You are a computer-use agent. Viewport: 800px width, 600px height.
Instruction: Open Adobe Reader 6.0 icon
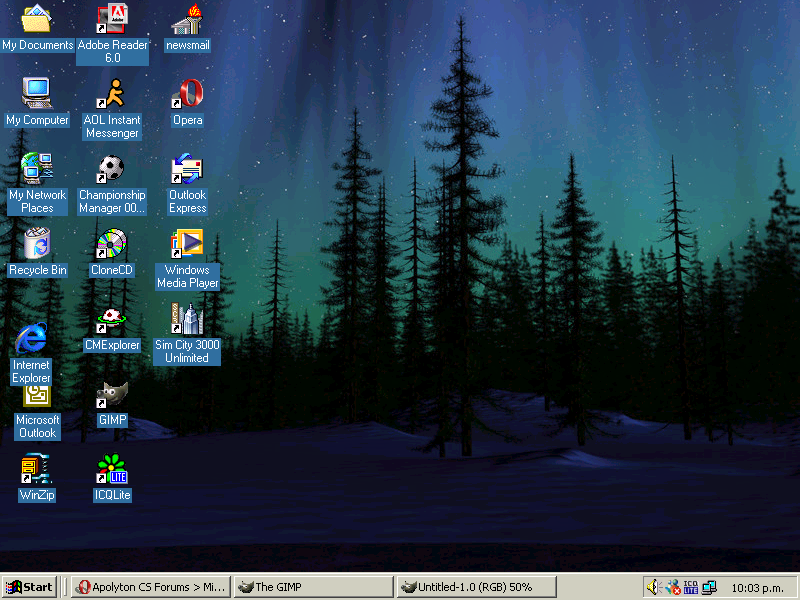point(112,20)
